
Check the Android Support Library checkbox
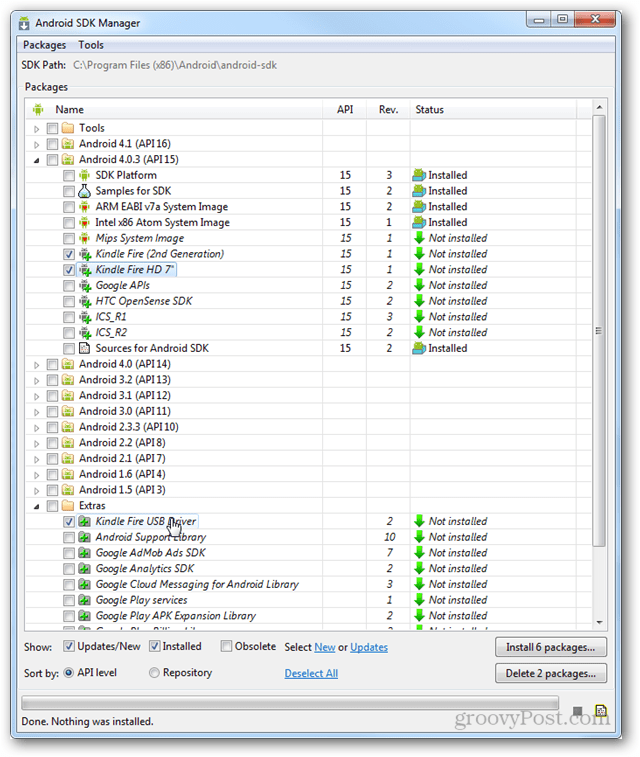tap(69, 537)
